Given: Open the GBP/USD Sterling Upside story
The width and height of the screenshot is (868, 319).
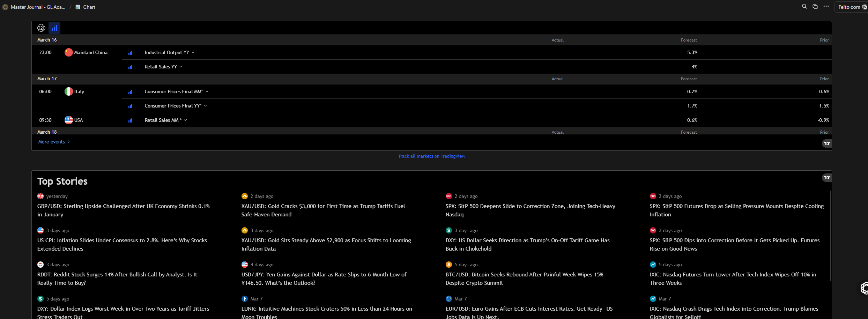Looking at the screenshot, I should click(x=123, y=210).
